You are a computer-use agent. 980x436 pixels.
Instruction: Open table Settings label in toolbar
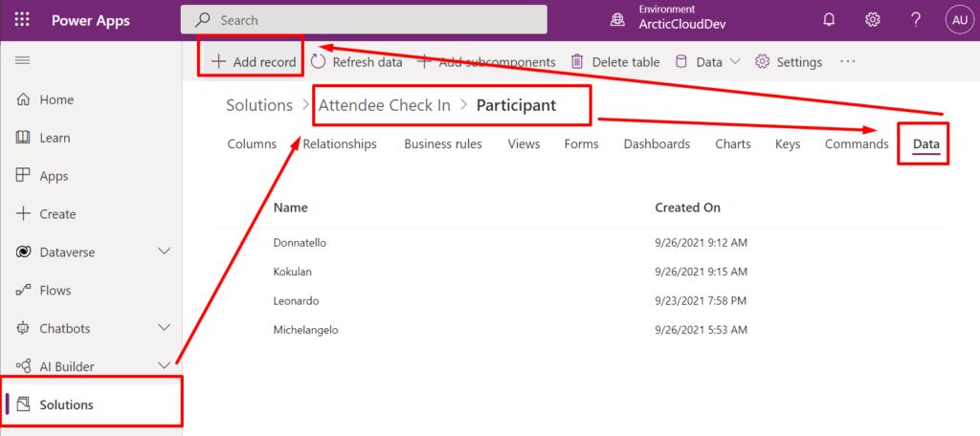(x=799, y=62)
